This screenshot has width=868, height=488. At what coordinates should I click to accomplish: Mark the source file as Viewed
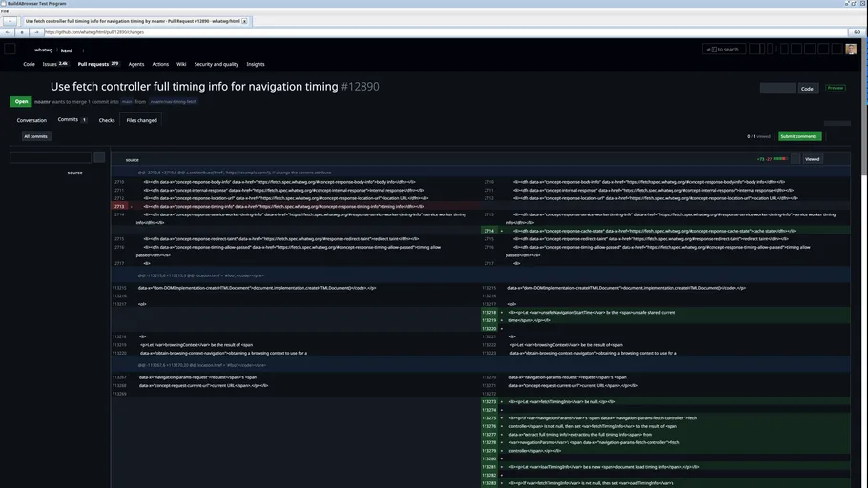pyautogui.click(x=812, y=159)
